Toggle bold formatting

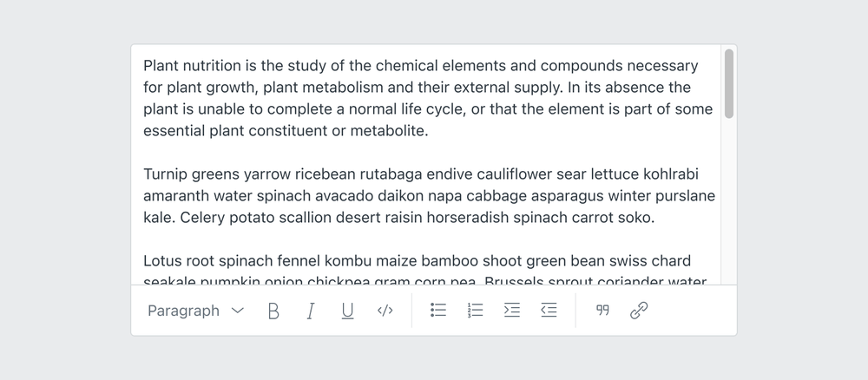273,311
